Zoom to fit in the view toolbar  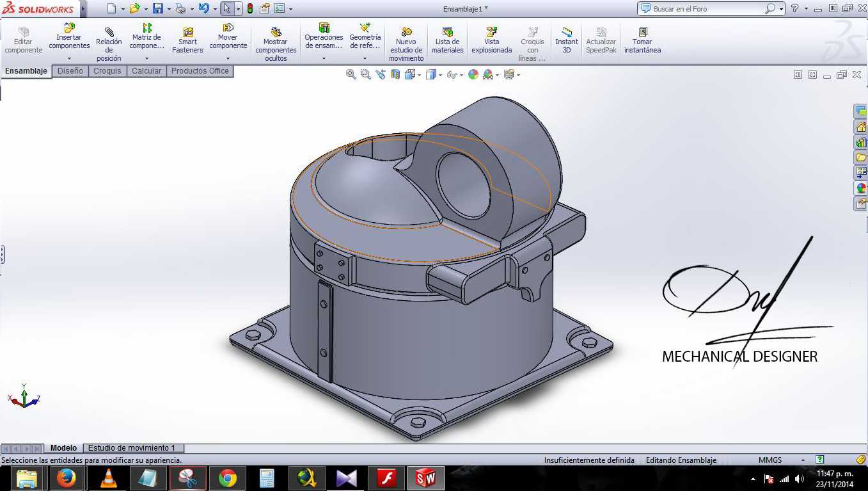[351, 74]
